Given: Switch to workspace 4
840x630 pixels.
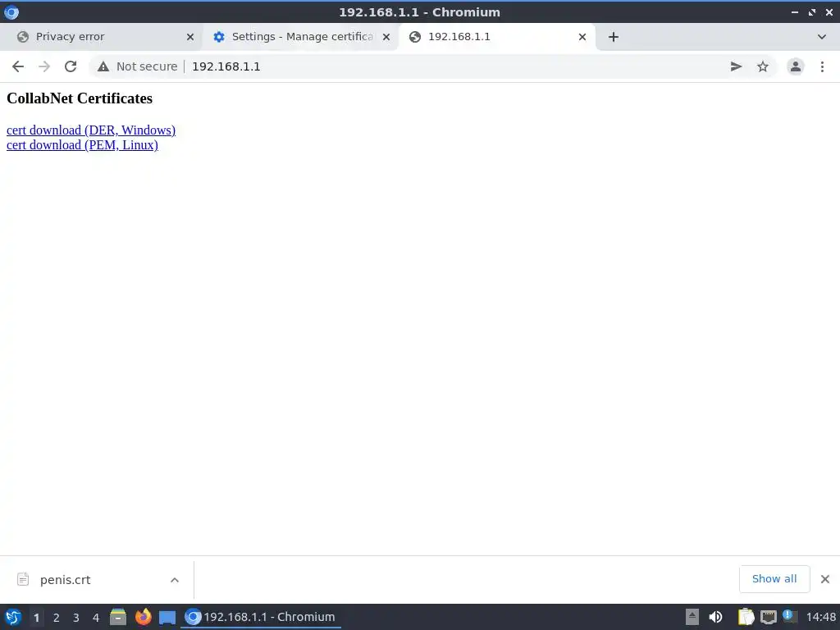Looking at the screenshot, I should (96, 618).
